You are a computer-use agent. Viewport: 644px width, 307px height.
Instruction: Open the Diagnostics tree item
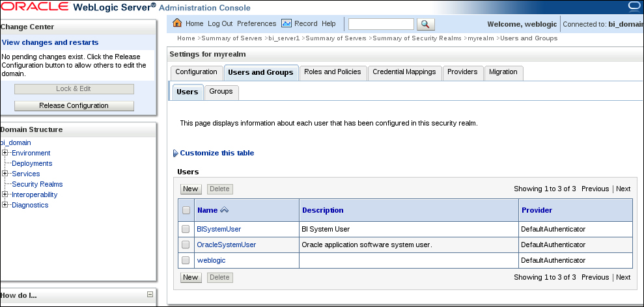pyautogui.click(x=30, y=206)
